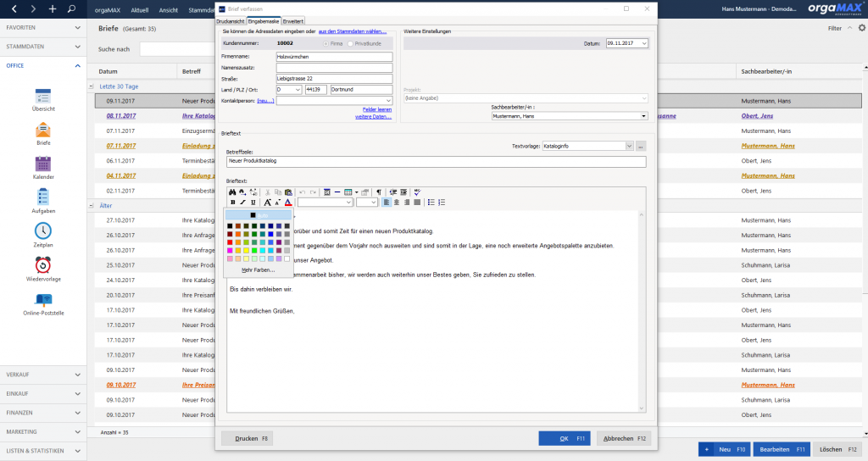Switch to the Eingabemaske tab

[264, 21]
